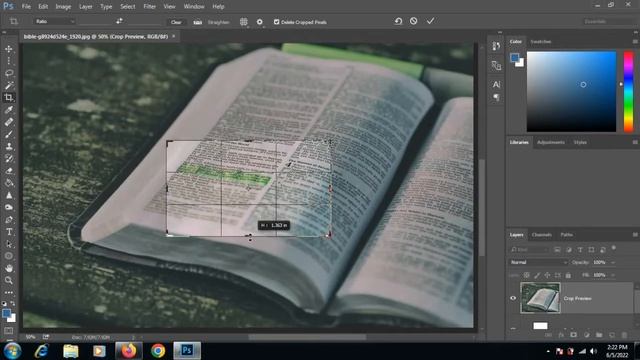Swap width and height crop values
The image size is (640, 360).
pyautogui.click(x=119, y=21)
